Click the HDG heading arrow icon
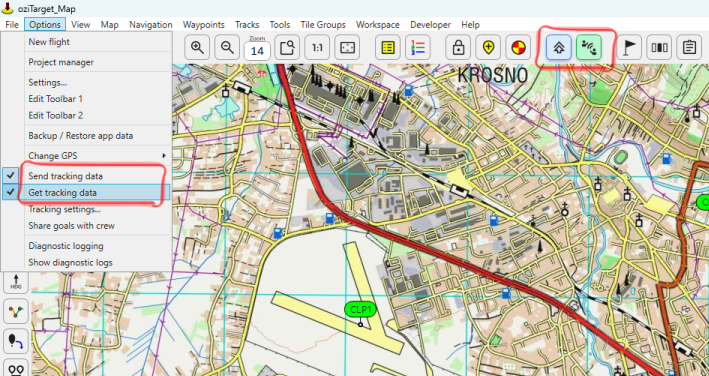709x376 pixels. tap(16, 281)
